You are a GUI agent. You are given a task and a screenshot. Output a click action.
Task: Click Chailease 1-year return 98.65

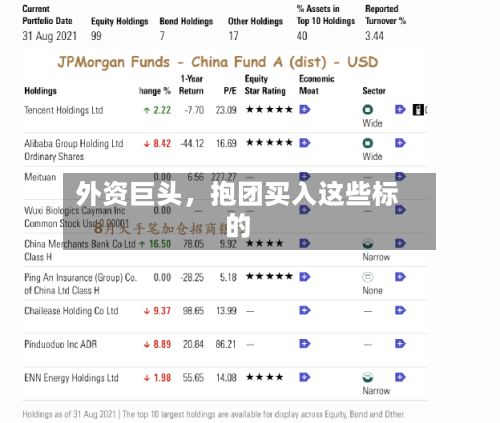click(x=193, y=311)
